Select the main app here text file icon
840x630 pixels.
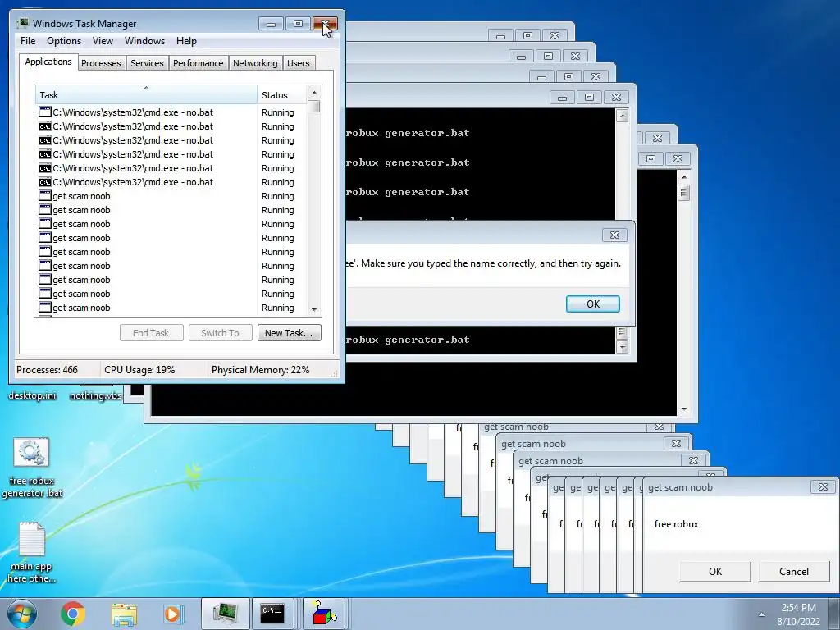point(32,552)
